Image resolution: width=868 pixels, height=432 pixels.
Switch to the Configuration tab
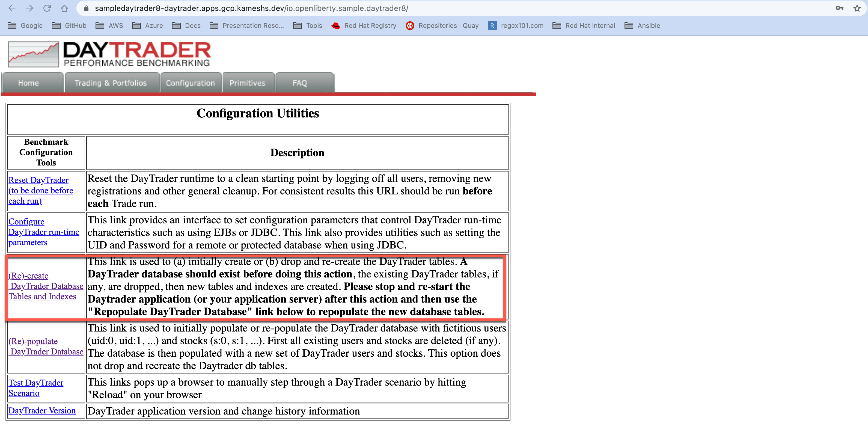tap(191, 82)
